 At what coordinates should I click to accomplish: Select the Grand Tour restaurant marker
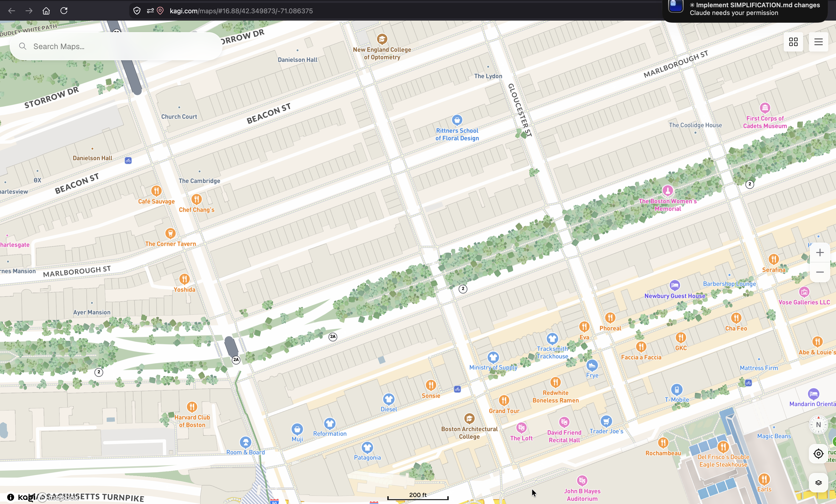tap(504, 400)
